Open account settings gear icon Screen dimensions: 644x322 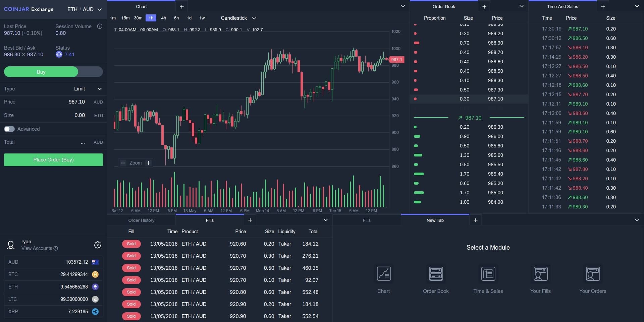point(98,245)
